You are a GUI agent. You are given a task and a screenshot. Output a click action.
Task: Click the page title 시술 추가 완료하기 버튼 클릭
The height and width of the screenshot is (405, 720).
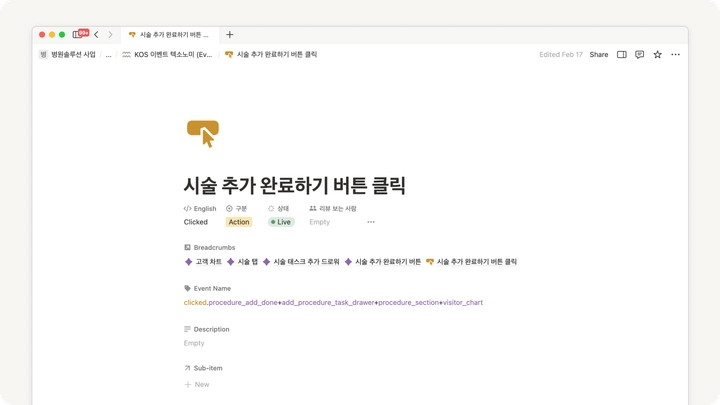click(294, 186)
